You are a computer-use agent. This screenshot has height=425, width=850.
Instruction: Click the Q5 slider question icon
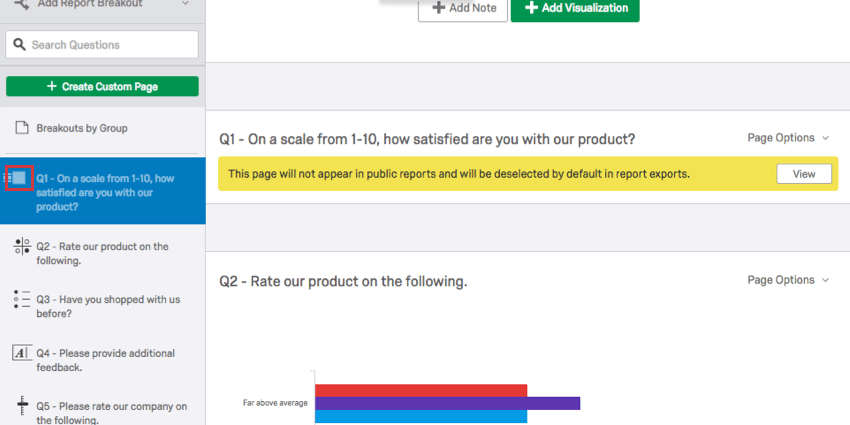(x=22, y=406)
